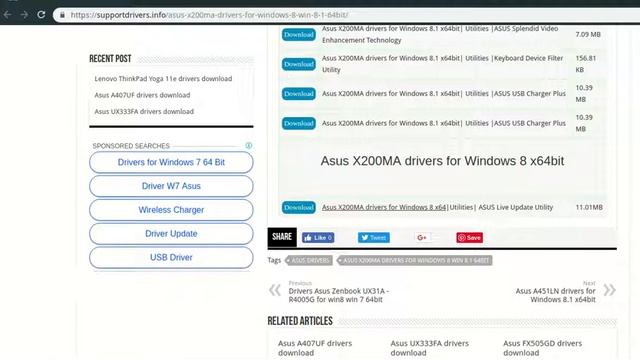Select Wireless Charger sponsored search
The image size is (640, 360).
(171, 210)
